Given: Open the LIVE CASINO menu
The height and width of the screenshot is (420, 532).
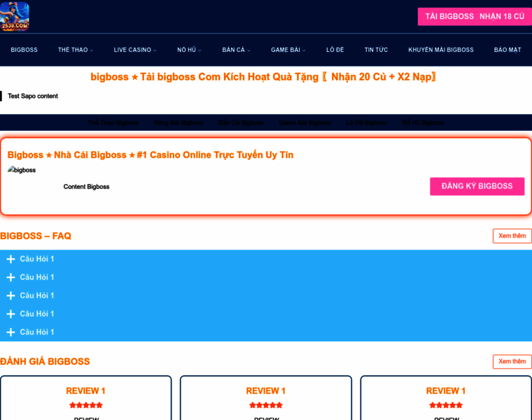Looking at the screenshot, I should (132, 50).
